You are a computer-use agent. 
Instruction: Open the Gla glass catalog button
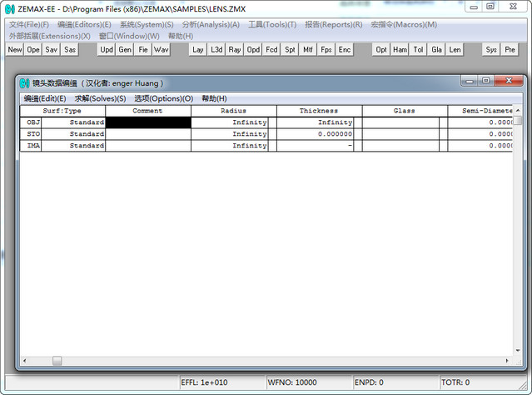click(x=436, y=50)
